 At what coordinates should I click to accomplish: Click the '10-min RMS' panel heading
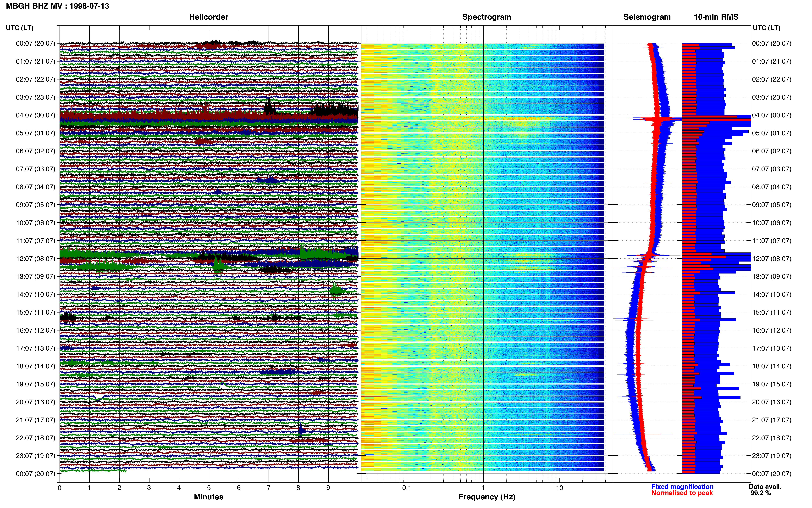716,17
